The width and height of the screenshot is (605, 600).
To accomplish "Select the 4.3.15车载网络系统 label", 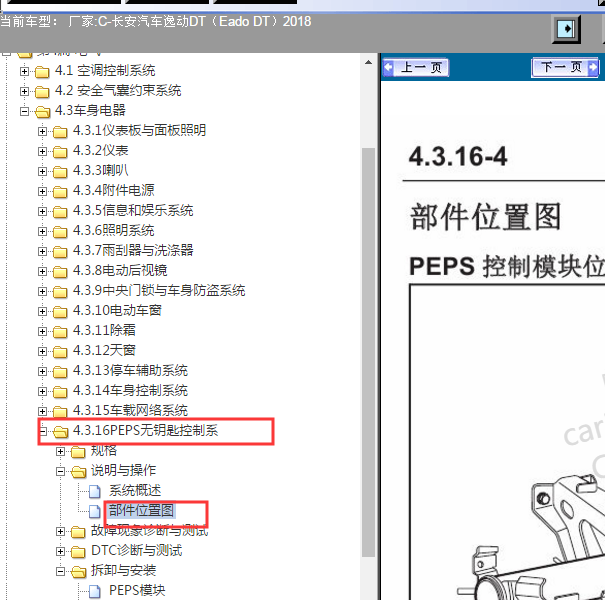I will (130, 410).
